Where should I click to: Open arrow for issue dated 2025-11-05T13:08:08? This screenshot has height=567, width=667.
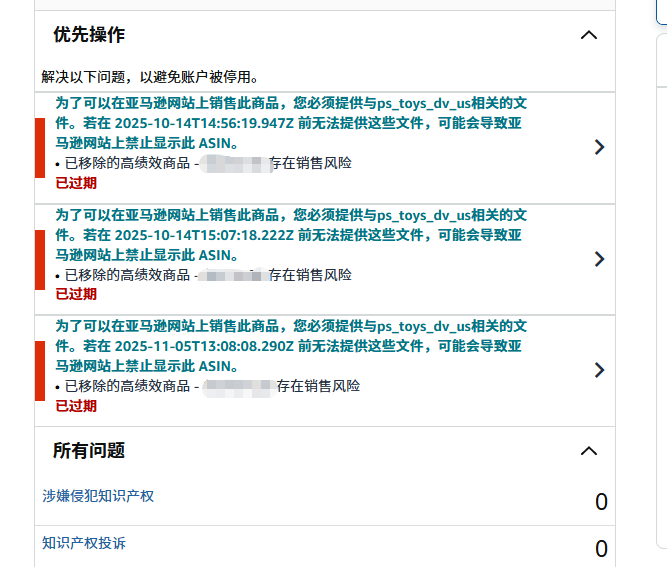(599, 370)
